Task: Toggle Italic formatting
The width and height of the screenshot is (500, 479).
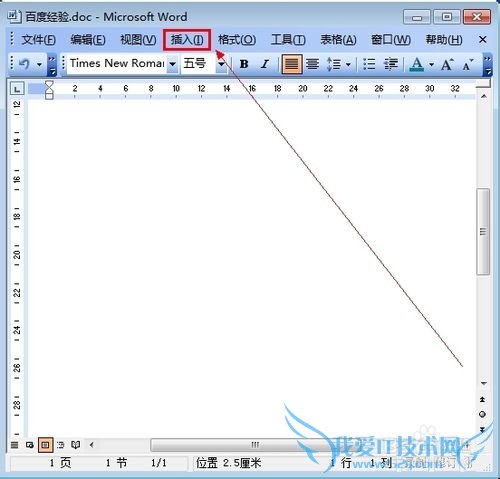Action: [265, 64]
